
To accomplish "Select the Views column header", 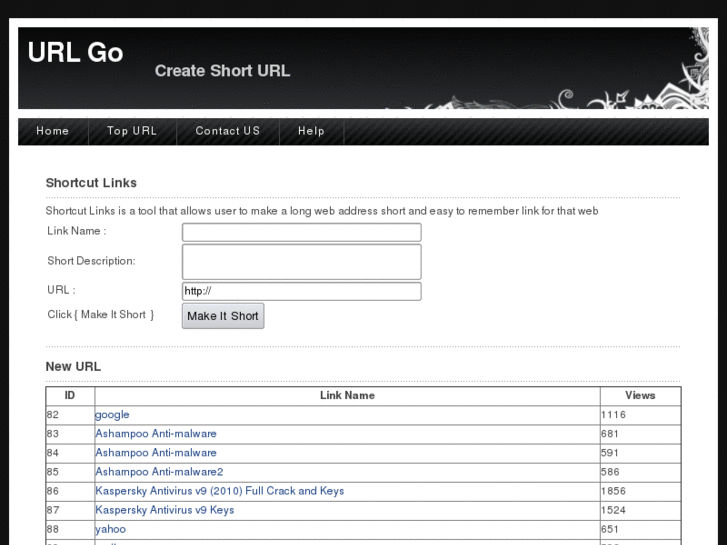I will [x=640, y=396].
